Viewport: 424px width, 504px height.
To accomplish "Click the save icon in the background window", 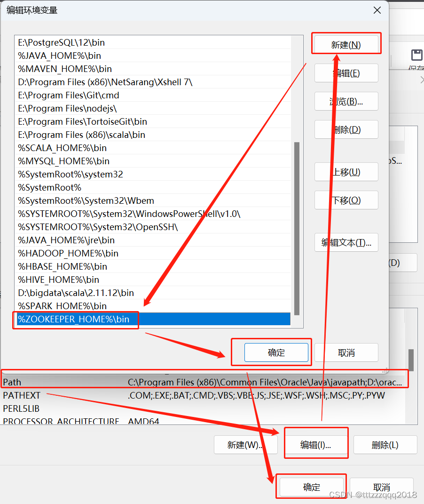I will [x=417, y=55].
